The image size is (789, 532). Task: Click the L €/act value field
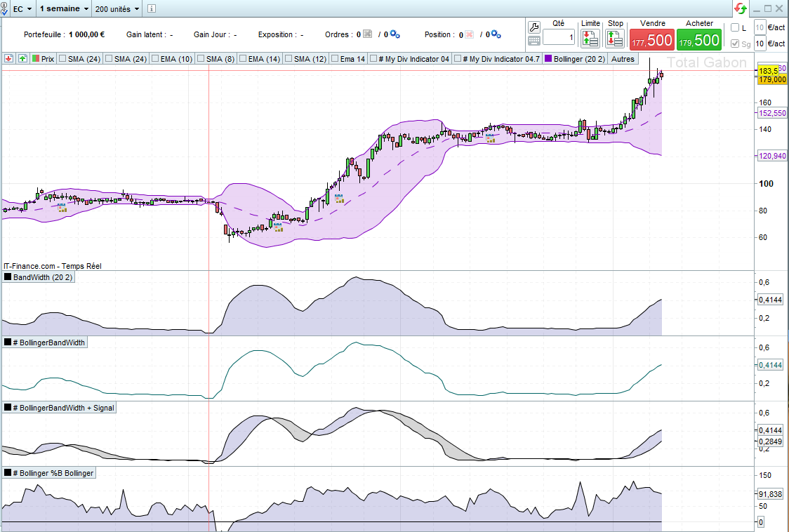(x=760, y=27)
